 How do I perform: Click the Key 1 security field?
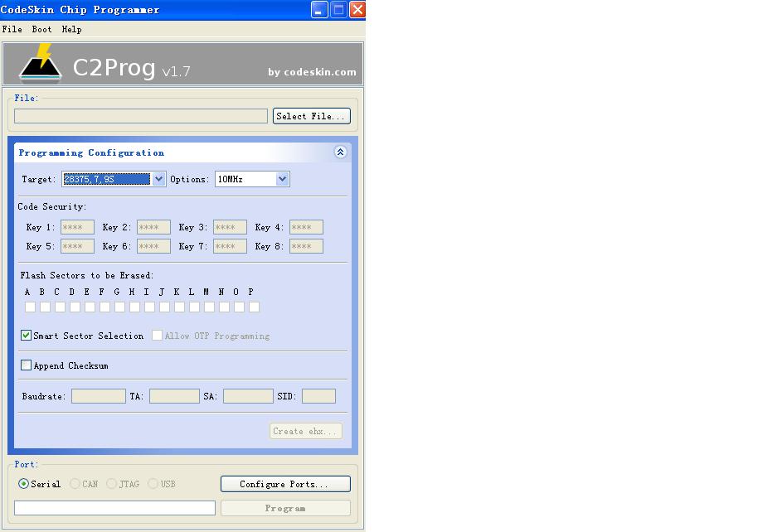click(77, 227)
